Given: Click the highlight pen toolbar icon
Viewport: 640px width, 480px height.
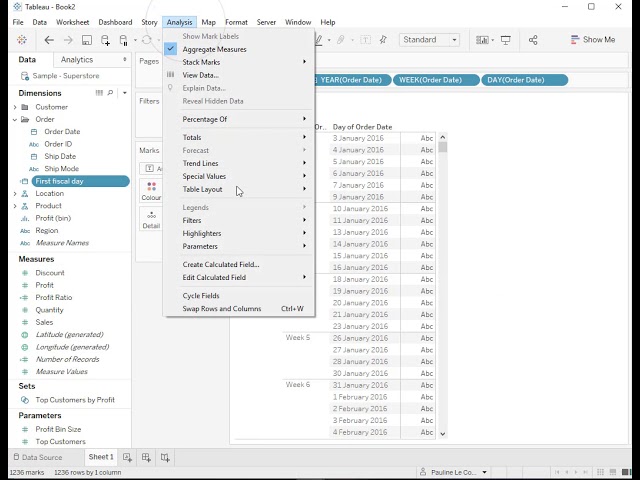Looking at the screenshot, I should click(x=319, y=40).
